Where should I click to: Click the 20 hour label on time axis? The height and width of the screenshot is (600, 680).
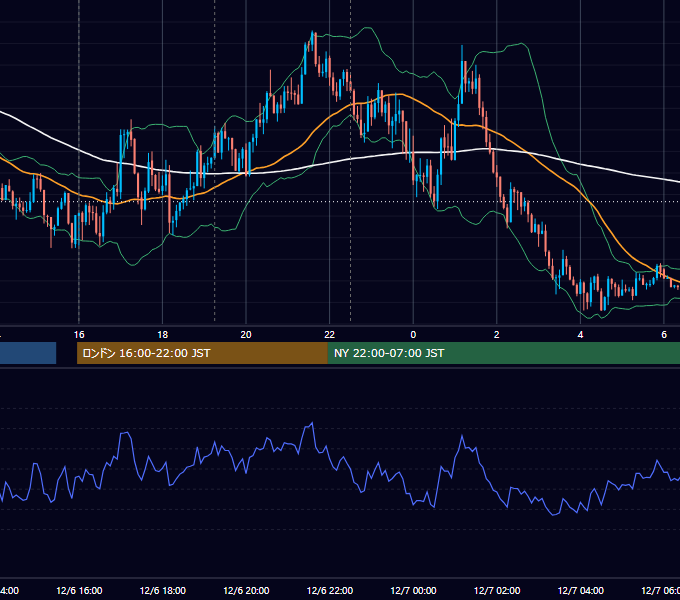[x=246, y=335]
